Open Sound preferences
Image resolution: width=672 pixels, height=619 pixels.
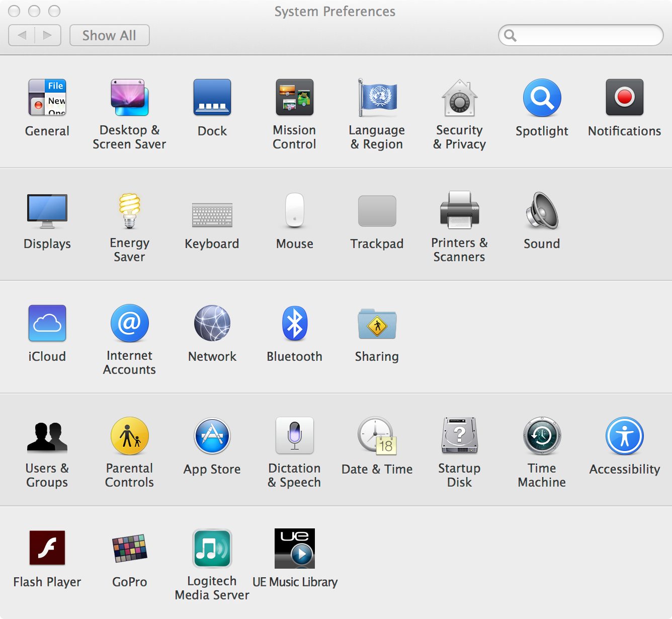[542, 210]
